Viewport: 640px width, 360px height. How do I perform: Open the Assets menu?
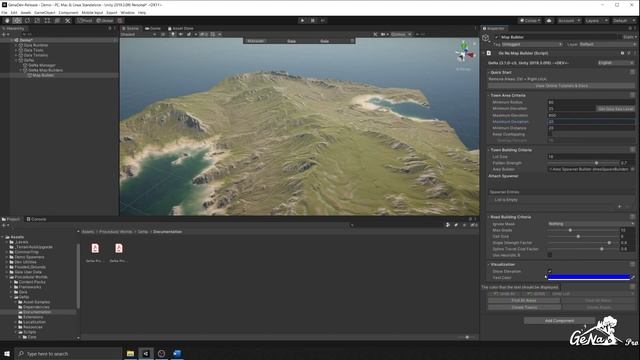click(x=25, y=13)
